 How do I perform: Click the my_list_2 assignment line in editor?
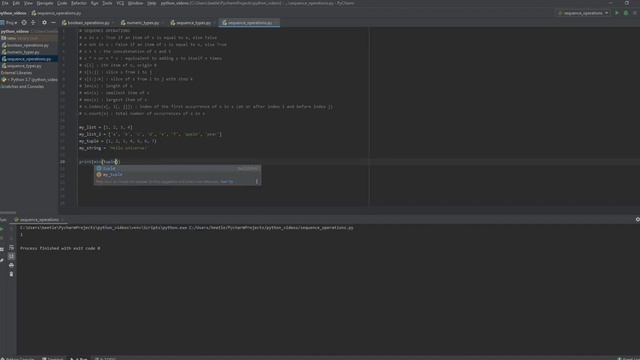click(150, 134)
